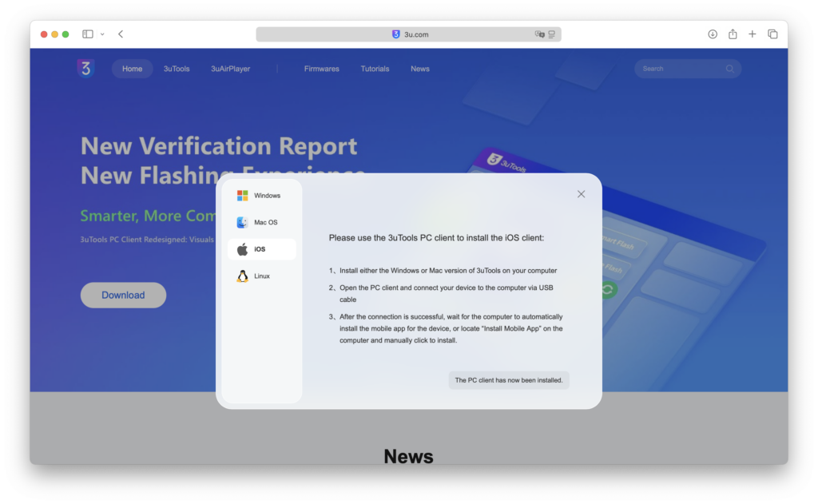This screenshot has width=818, height=504.
Task: Select Mac OS platform in dialog
Action: coord(262,222)
